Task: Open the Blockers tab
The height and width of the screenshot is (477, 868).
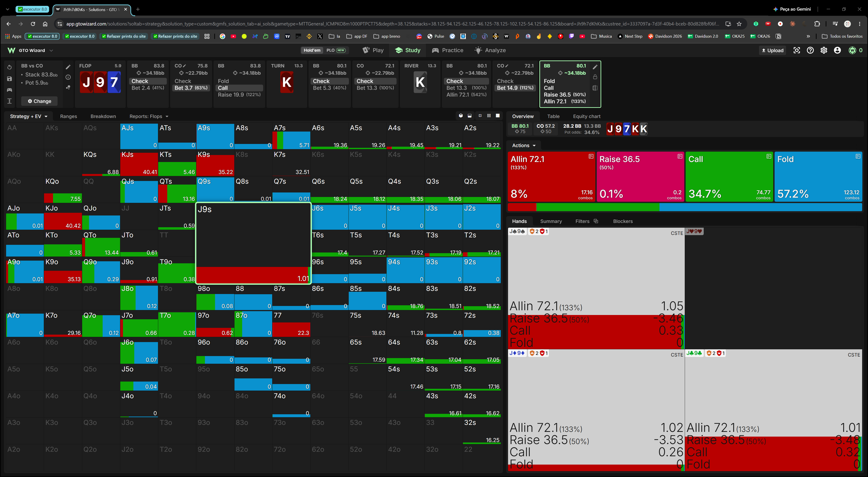Action: point(623,221)
